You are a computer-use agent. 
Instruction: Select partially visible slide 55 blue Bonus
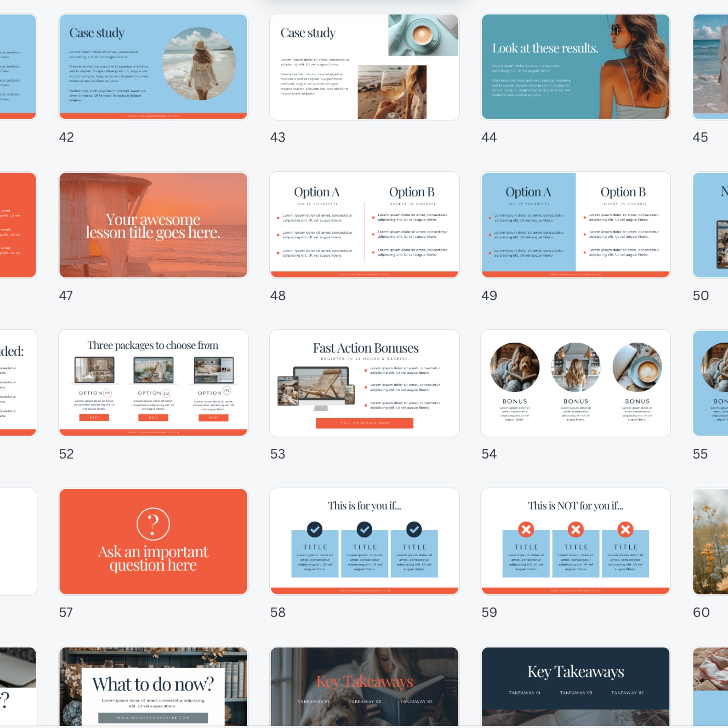click(710, 383)
